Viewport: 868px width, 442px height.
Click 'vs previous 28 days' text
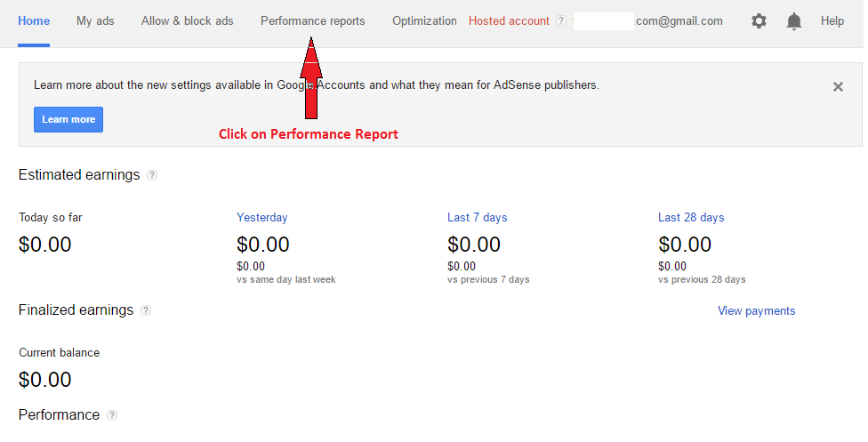pos(702,280)
